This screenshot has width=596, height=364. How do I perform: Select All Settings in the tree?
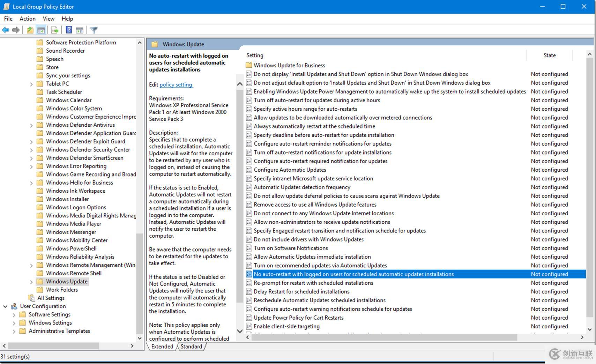click(51, 298)
